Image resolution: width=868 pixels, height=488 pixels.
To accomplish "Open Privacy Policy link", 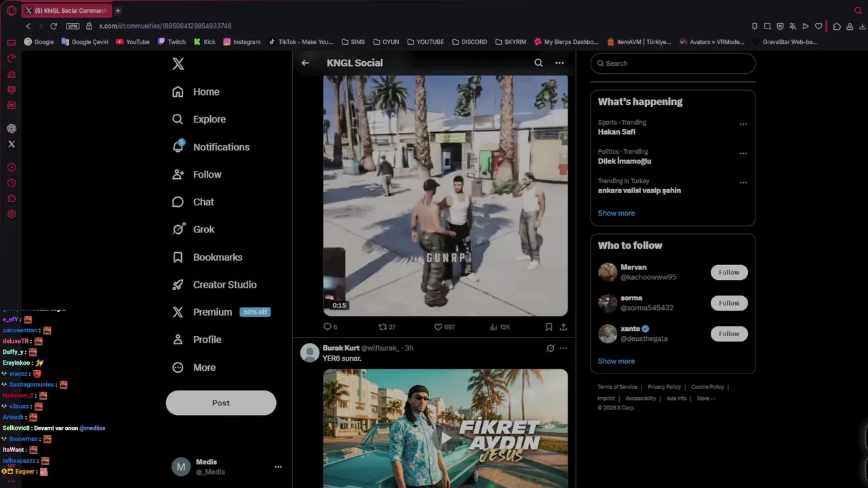I will click(664, 387).
